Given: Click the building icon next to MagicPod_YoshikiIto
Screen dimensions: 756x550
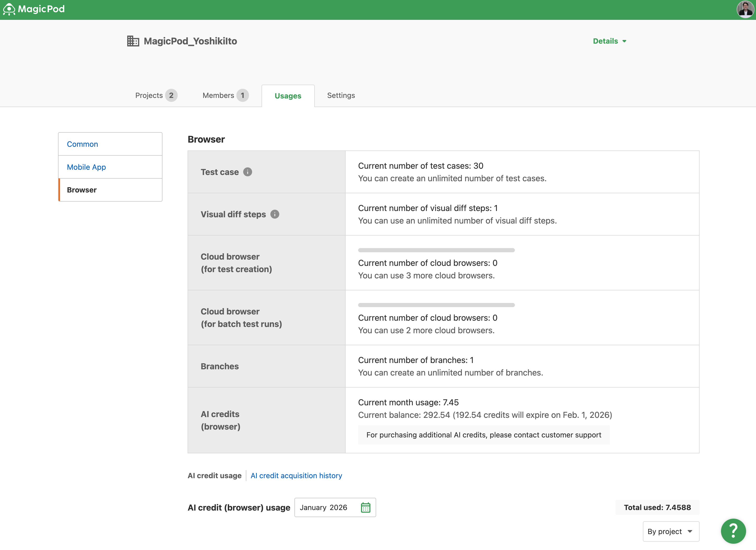Looking at the screenshot, I should pyautogui.click(x=133, y=41).
